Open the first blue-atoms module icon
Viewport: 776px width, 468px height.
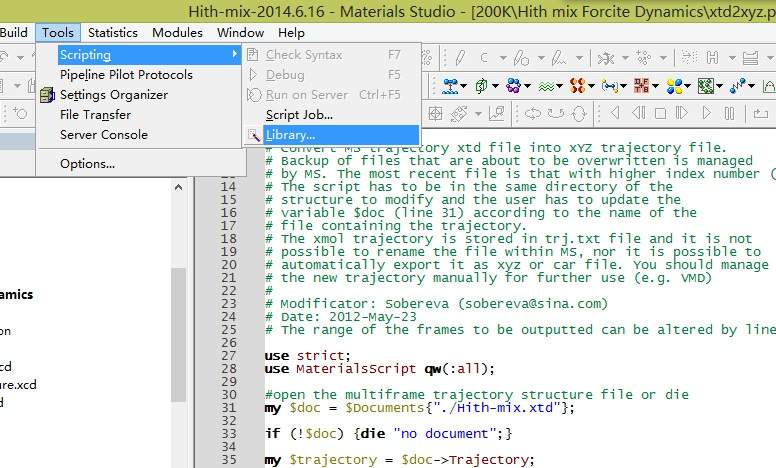tap(450, 86)
